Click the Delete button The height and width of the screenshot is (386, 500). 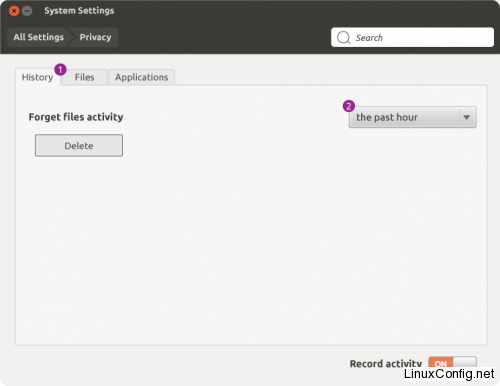tap(79, 146)
